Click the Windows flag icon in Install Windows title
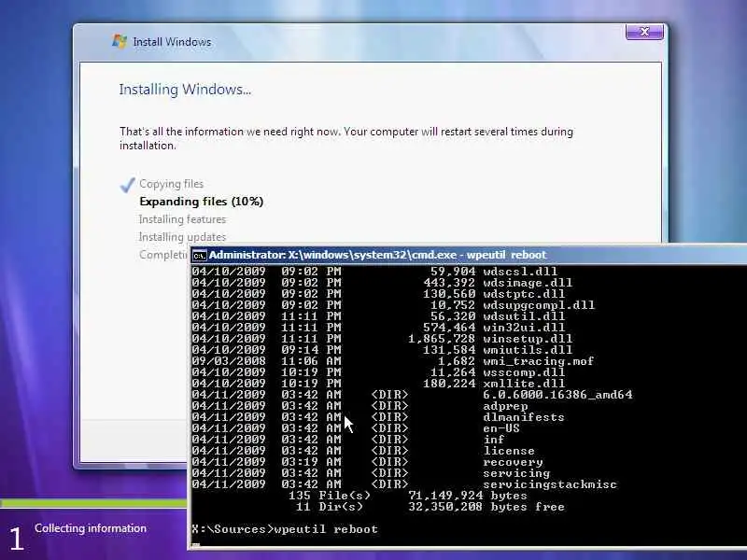Viewport: 747px width, 560px height. coord(120,41)
